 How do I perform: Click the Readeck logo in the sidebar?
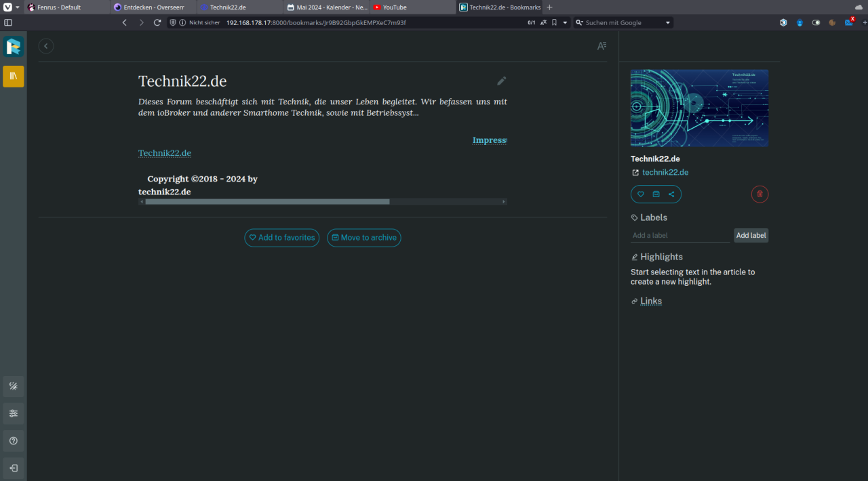pos(13,46)
